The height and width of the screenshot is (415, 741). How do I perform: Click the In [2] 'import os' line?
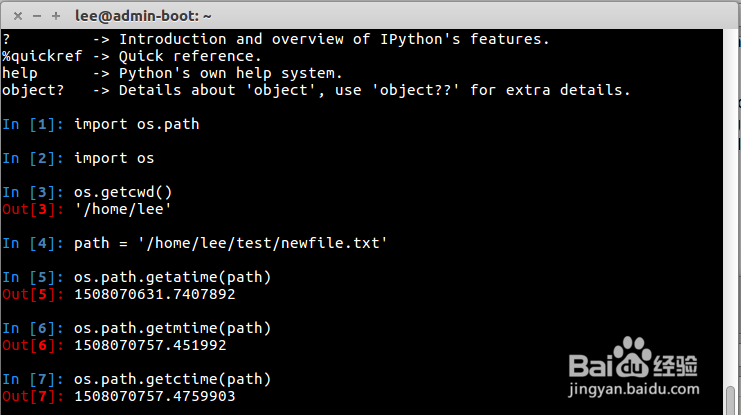(x=114, y=158)
